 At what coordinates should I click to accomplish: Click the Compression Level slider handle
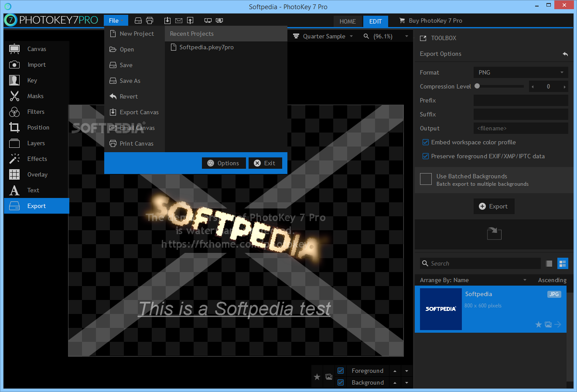[477, 86]
